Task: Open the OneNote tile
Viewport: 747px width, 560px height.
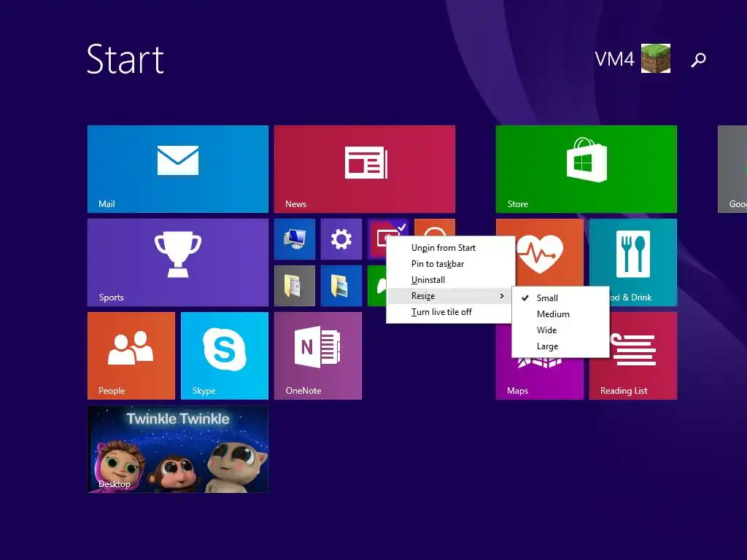Action: [x=318, y=356]
